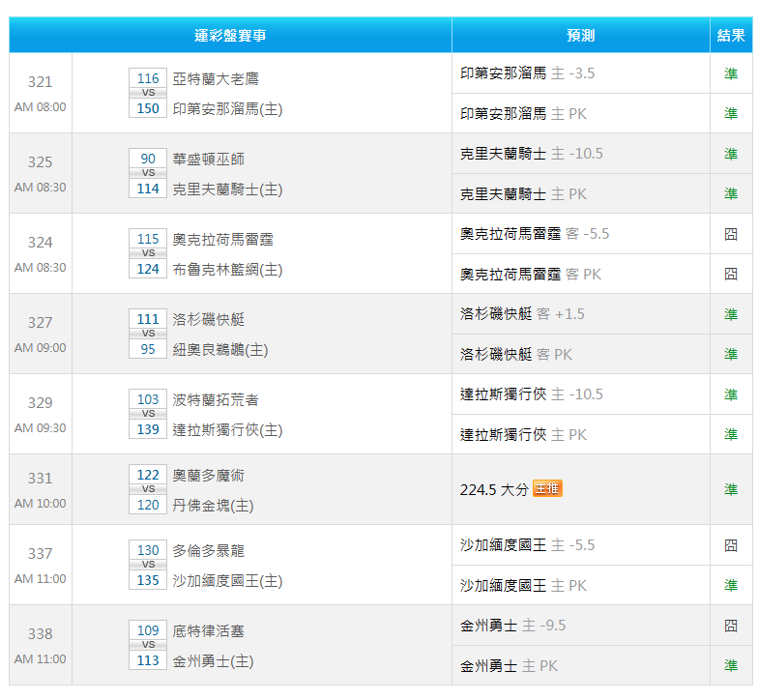Click score 124 for 布魯克林籃網
Image resolution: width=758 pixels, height=700 pixels.
[148, 269]
